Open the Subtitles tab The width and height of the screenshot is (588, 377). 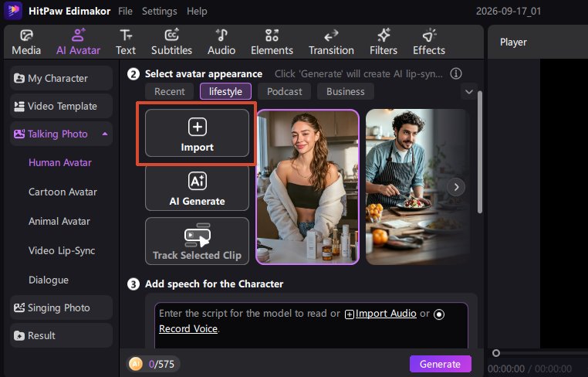(x=172, y=42)
